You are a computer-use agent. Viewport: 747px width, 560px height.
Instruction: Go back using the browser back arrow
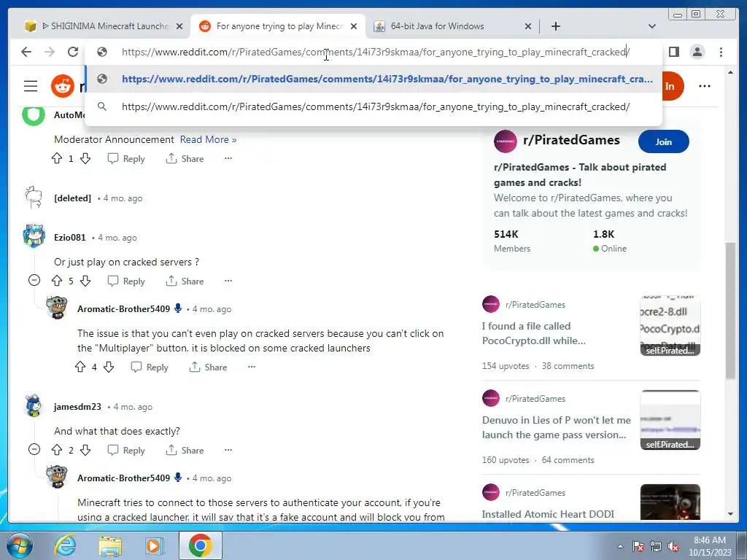point(26,52)
